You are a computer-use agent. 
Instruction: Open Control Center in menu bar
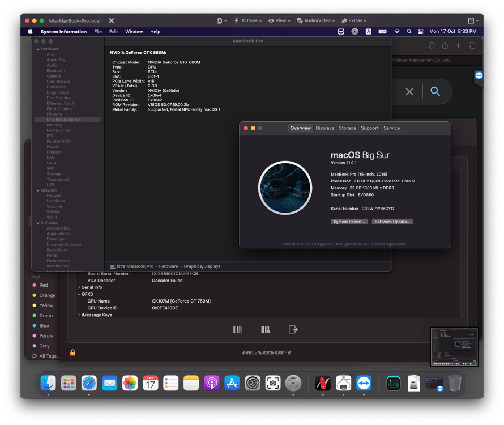click(x=420, y=32)
